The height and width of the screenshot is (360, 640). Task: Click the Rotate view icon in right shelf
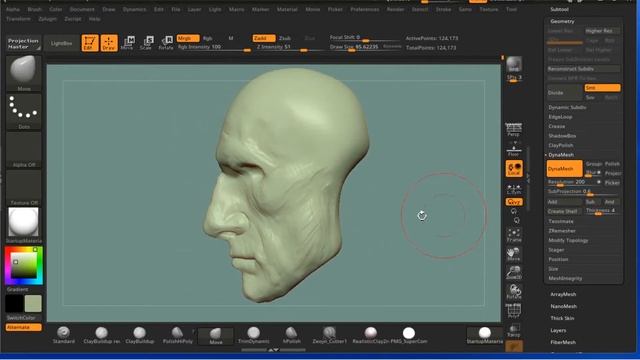pos(514,292)
